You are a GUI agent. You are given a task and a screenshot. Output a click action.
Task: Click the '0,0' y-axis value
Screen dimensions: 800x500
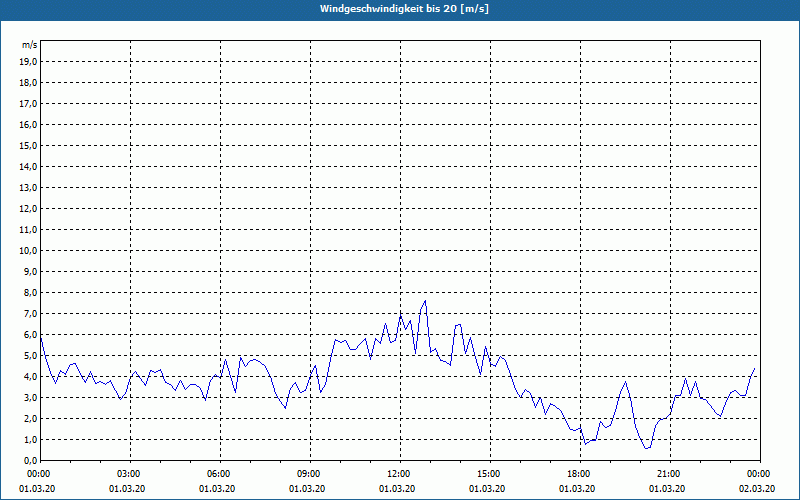point(30,461)
